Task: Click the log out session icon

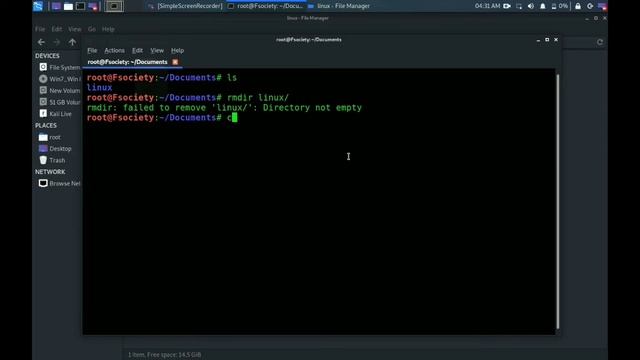Action: (x=590, y=6)
